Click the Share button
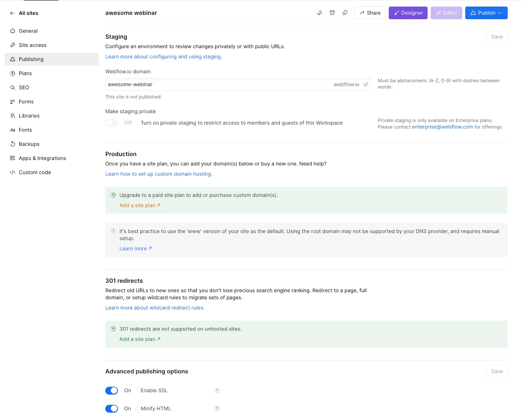The height and width of the screenshot is (420, 525). [370, 13]
